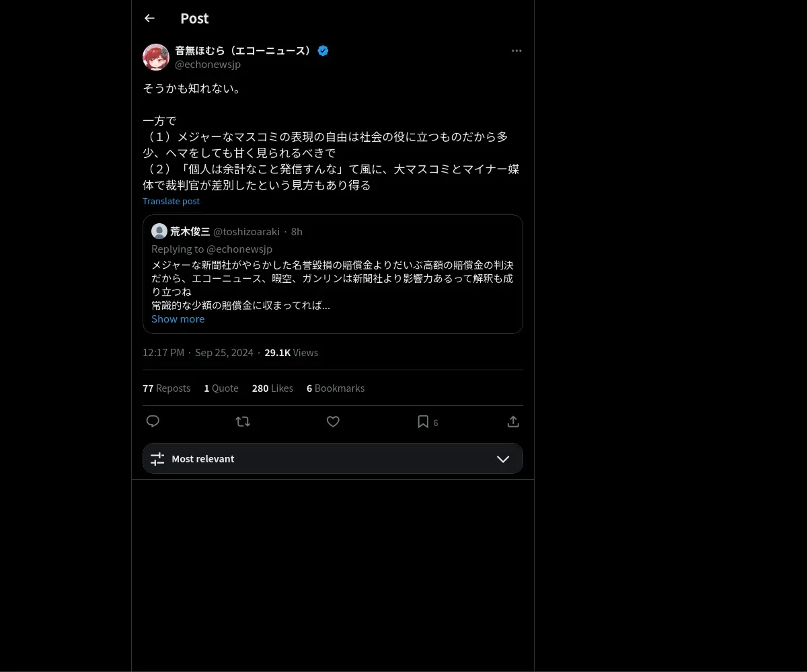Click the @toshizoaraki username

coord(246,231)
